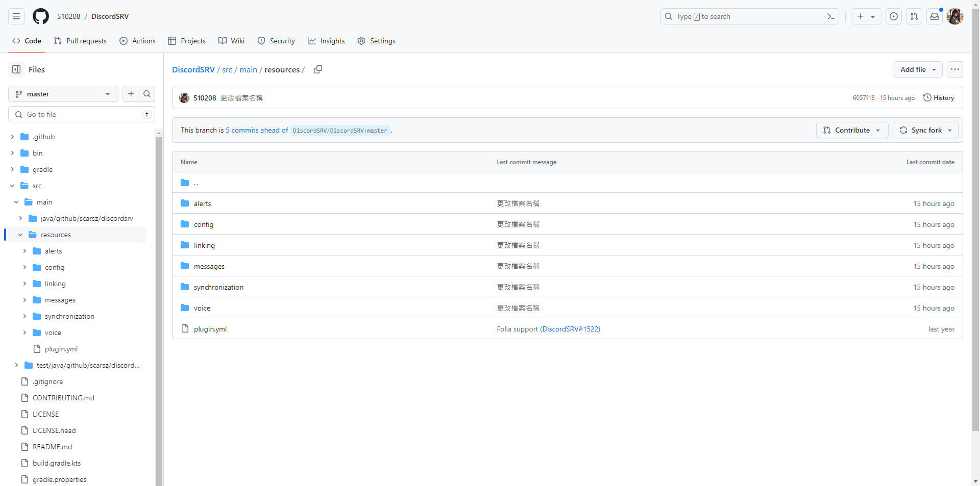Switch to the Insights tab
This screenshot has width=980, height=486.
tap(326, 41)
